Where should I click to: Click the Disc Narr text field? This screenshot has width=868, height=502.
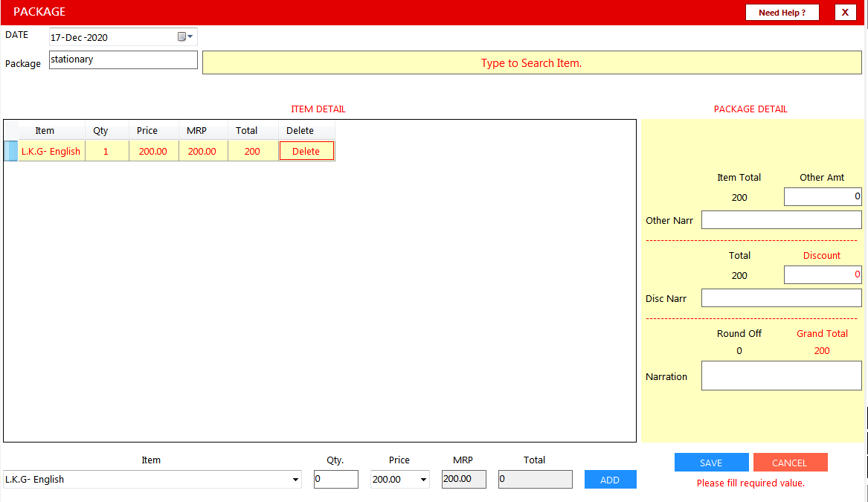(781, 297)
